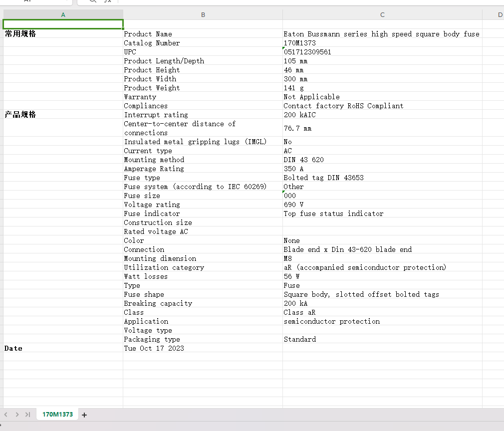Select the '56 W' watt losses value
This screenshot has width=504, height=431.
[382, 277]
